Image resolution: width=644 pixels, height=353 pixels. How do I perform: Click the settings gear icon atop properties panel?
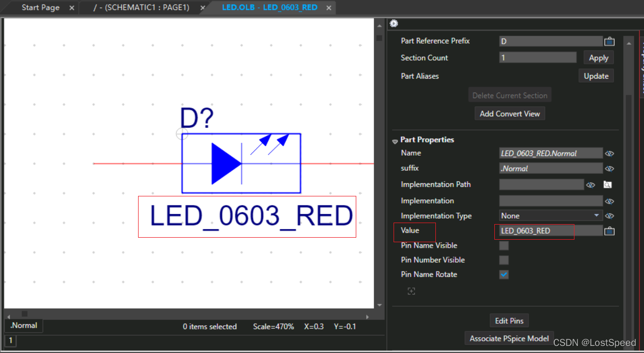[x=394, y=24]
